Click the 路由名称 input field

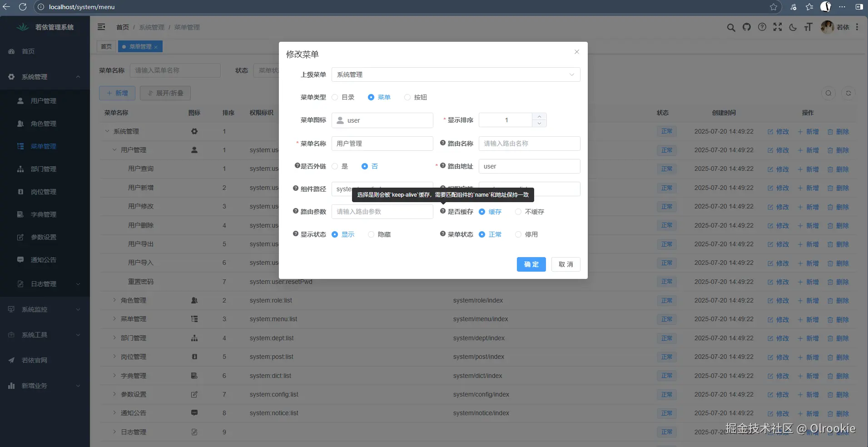(529, 144)
